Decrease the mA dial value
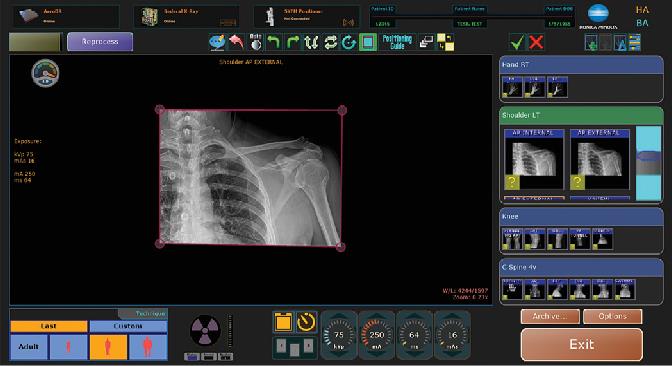This screenshot has height=366, width=672. click(x=377, y=352)
